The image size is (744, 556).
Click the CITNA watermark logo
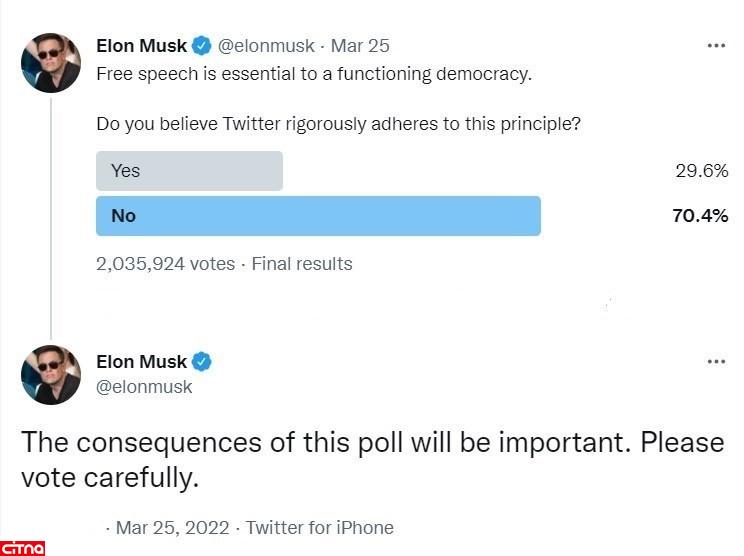click(23, 546)
